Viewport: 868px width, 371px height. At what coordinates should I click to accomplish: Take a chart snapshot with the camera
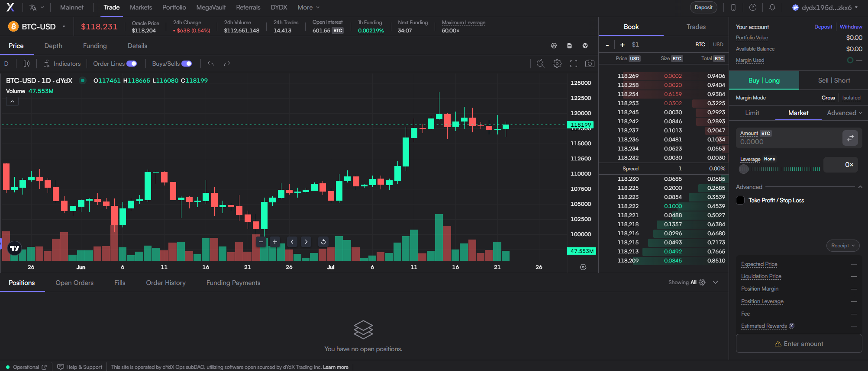point(590,64)
